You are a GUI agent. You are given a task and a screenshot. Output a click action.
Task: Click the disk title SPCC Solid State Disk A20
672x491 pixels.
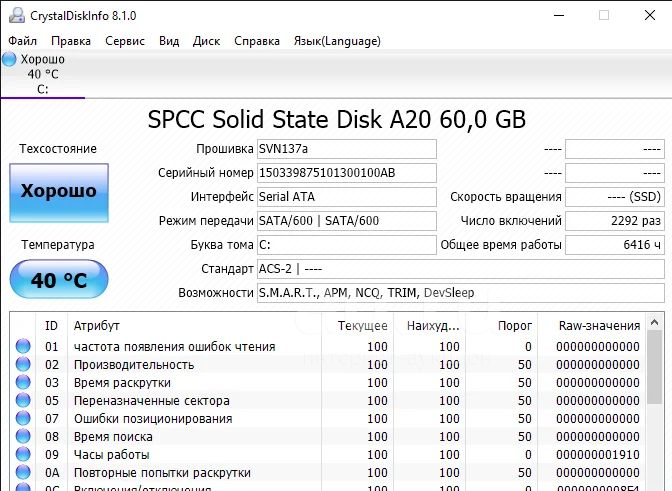coord(336,119)
